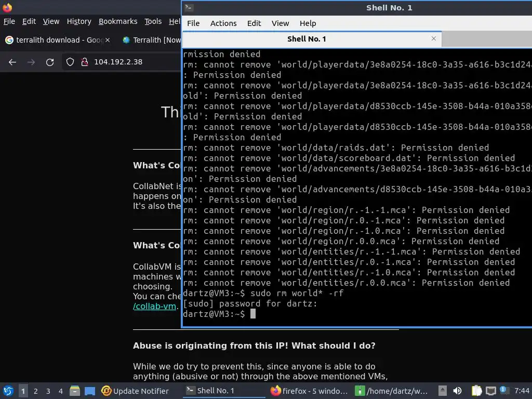This screenshot has width=532, height=399.
Task: Switch to workspace 1
Action: pos(23,391)
